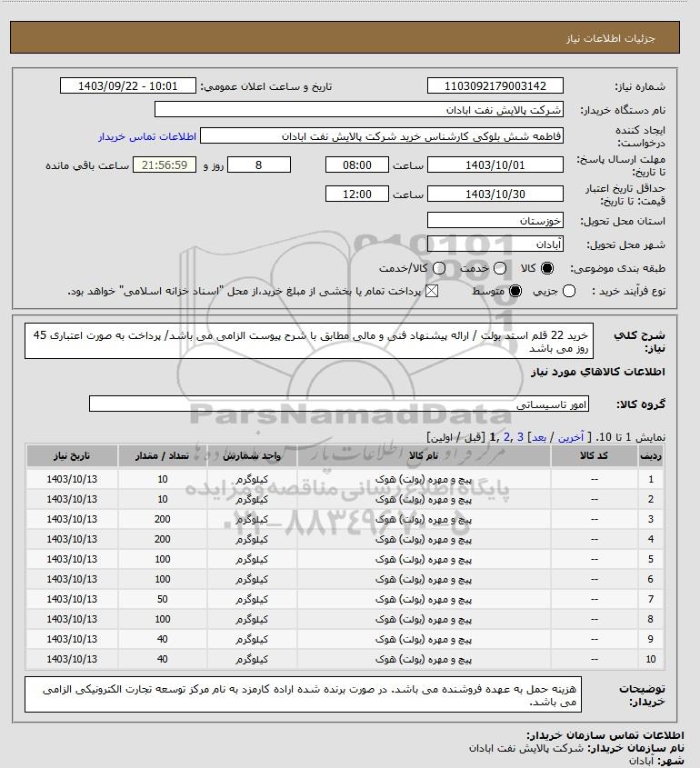Click the نام کالا column header

coord(424,456)
